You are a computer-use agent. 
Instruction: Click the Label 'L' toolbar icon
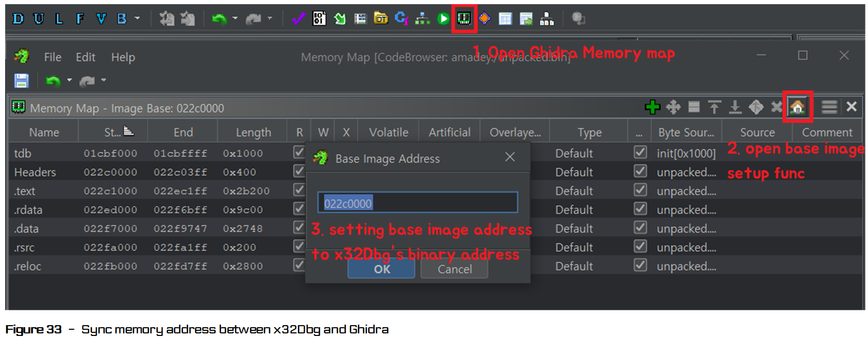coord(59,19)
